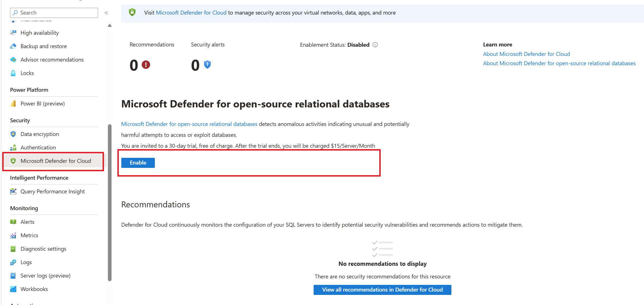Screen dimensions: 644x305
Task: Collapse the sidebar with the double-chevron
Action: click(x=106, y=13)
